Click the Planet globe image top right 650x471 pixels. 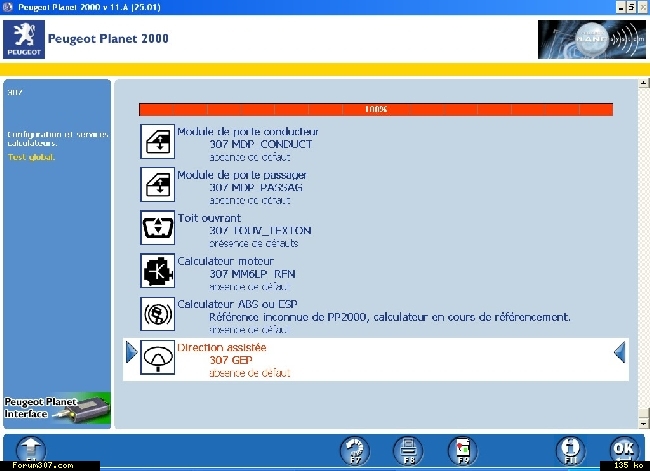pos(592,39)
